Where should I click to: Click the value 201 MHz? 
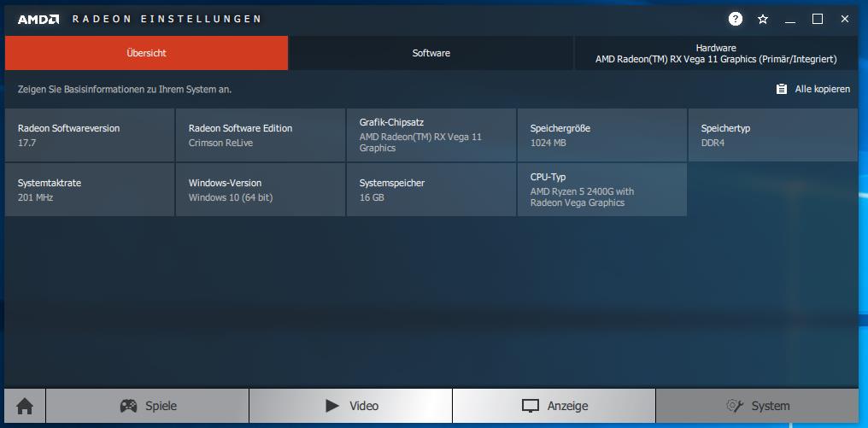[x=35, y=197]
